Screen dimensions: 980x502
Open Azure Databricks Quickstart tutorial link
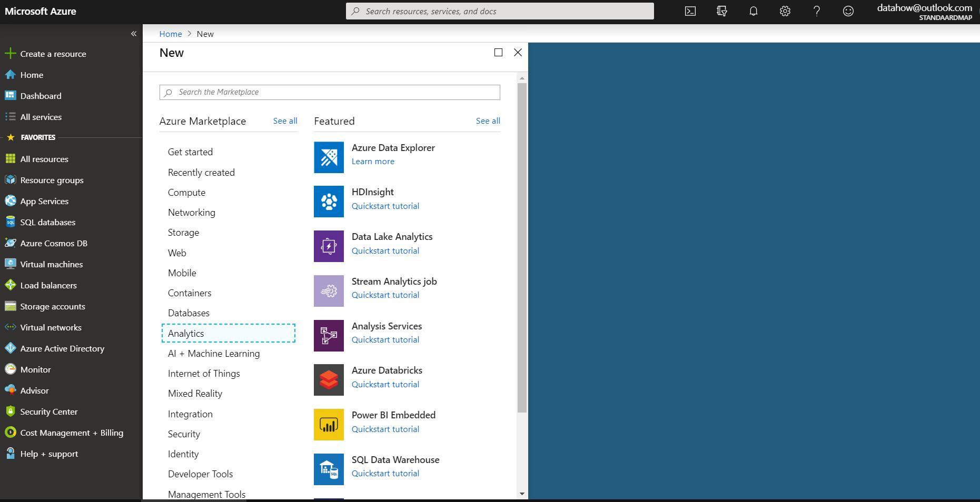click(385, 385)
